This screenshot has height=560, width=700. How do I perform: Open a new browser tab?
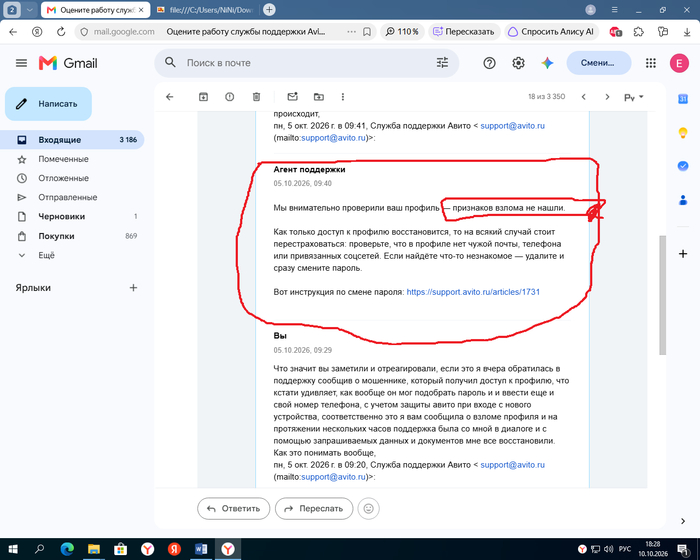pos(269,9)
